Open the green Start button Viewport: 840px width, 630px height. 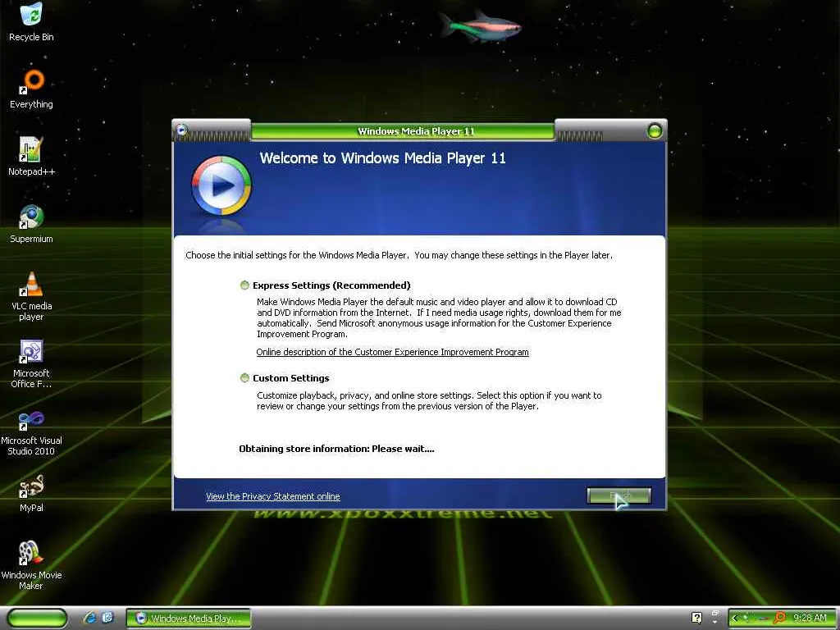[x=37, y=618]
